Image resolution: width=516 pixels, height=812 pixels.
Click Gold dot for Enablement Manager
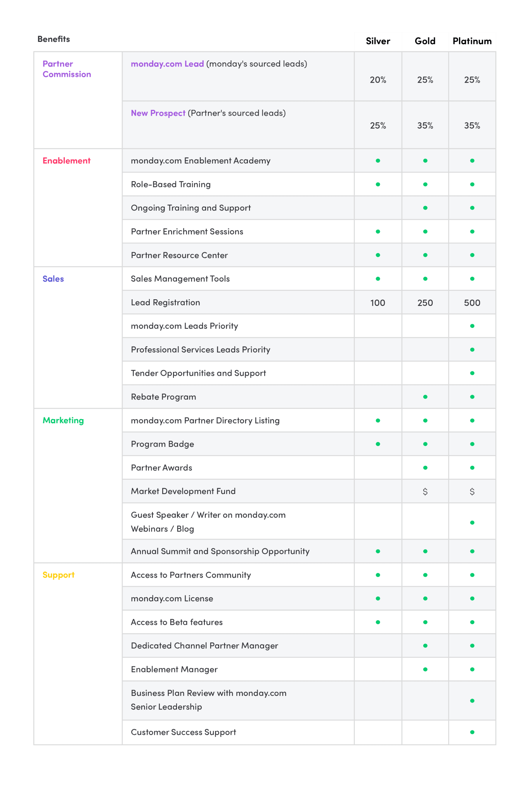pyautogui.click(x=425, y=669)
